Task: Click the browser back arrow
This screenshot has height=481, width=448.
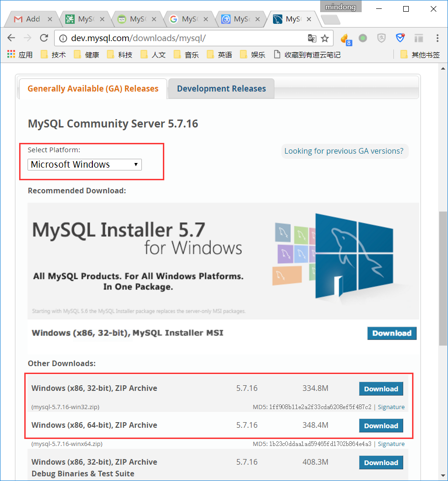Action: click(x=11, y=38)
